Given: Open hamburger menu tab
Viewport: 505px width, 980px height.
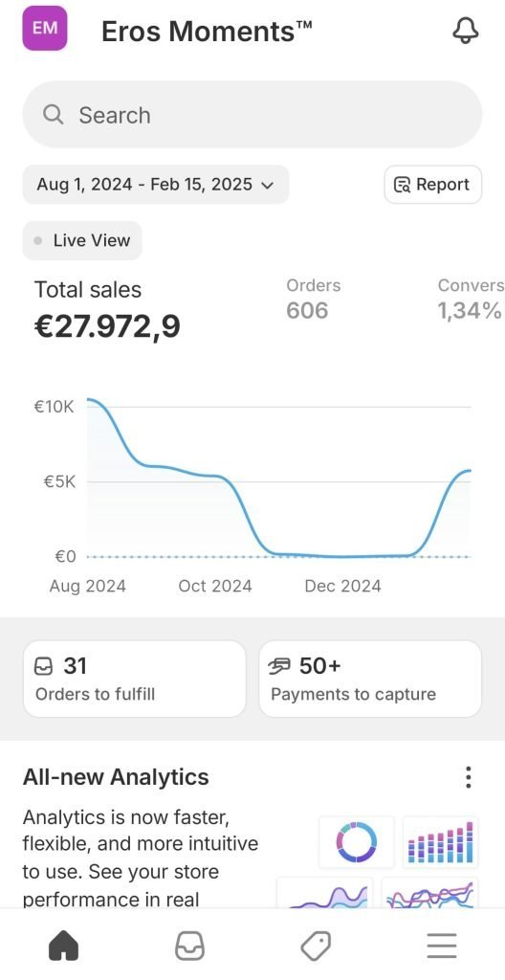Looking at the screenshot, I should tap(442, 946).
